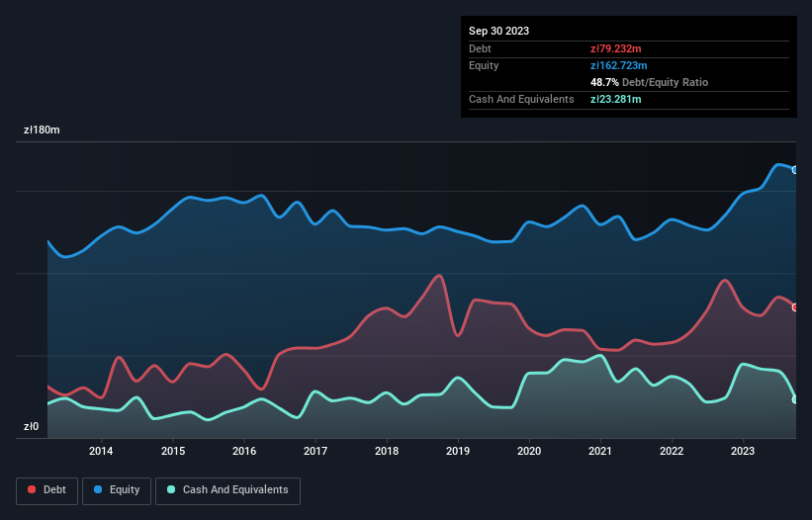The width and height of the screenshot is (812, 520).
Task: Toggle the Debt series legend button
Action: (47, 490)
